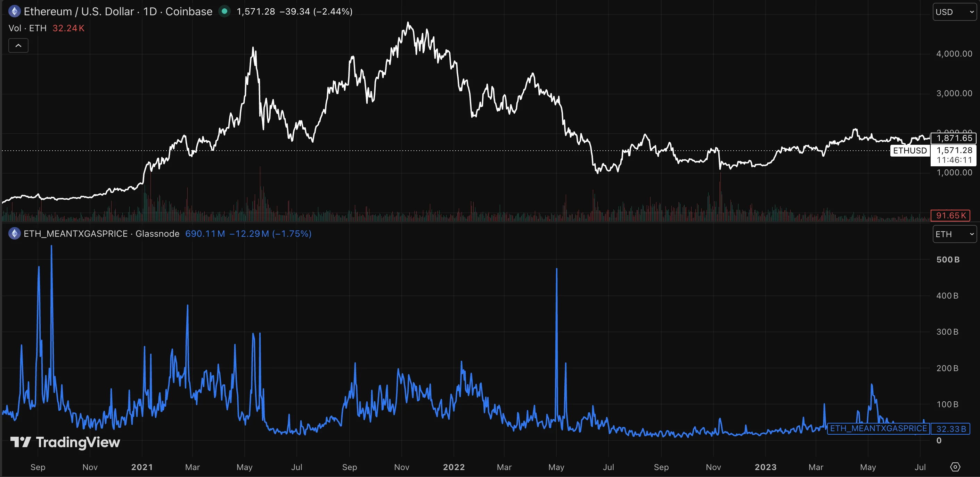Screen dimensions: 980x477
Task: Click the 500 B scale label
Action: point(948,260)
